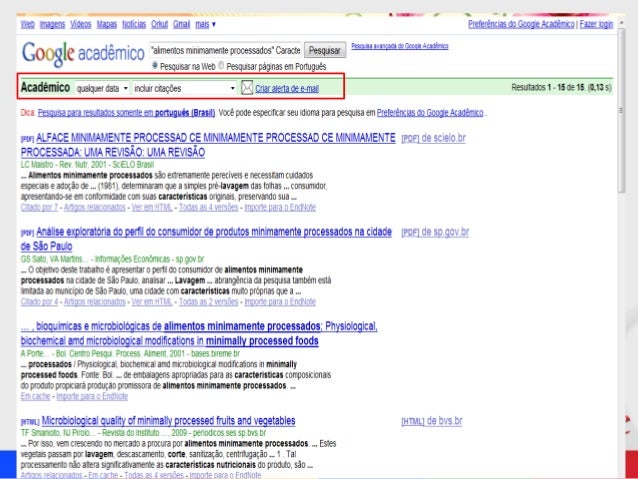Click 'Todas as 4 versões' under ALFACE result

tap(208, 208)
